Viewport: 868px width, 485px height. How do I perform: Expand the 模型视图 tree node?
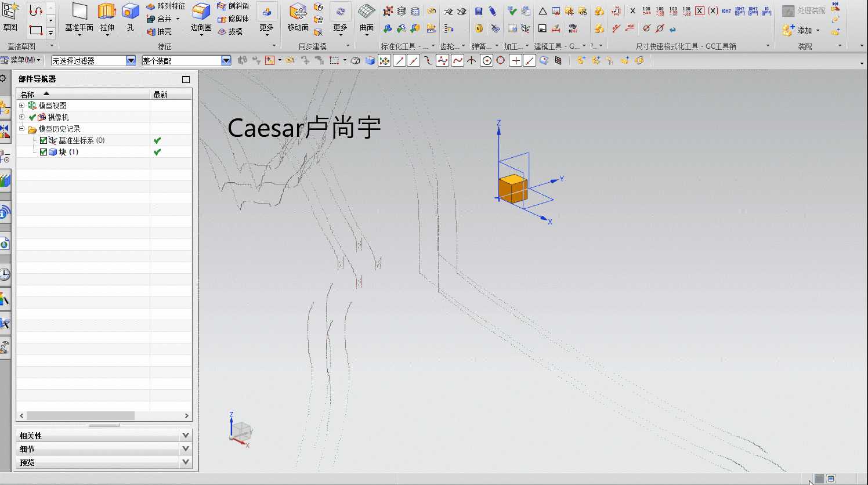click(22, 106)
